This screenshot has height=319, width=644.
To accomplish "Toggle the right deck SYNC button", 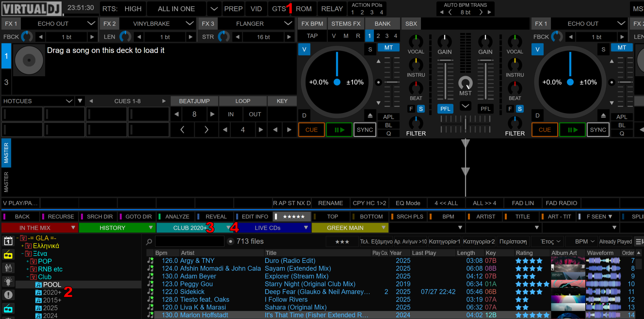I will coord(598,130).
